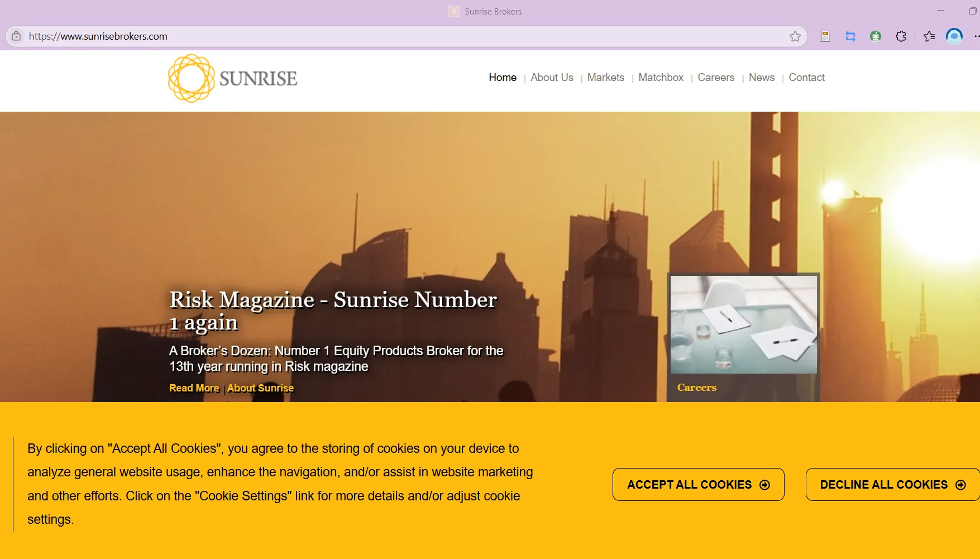The image size is (980, 559).
Task: Click the Careers caption under the thumbnail
Action: [696, 388]
